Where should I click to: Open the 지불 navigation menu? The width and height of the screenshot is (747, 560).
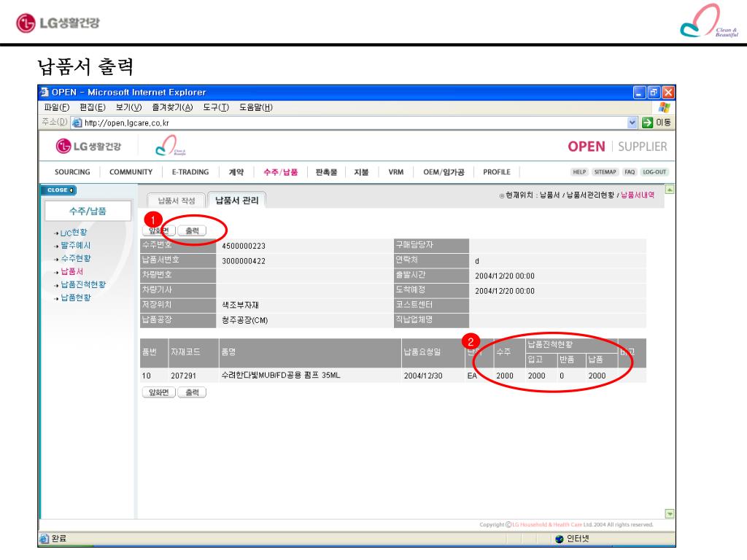[361, 172]
